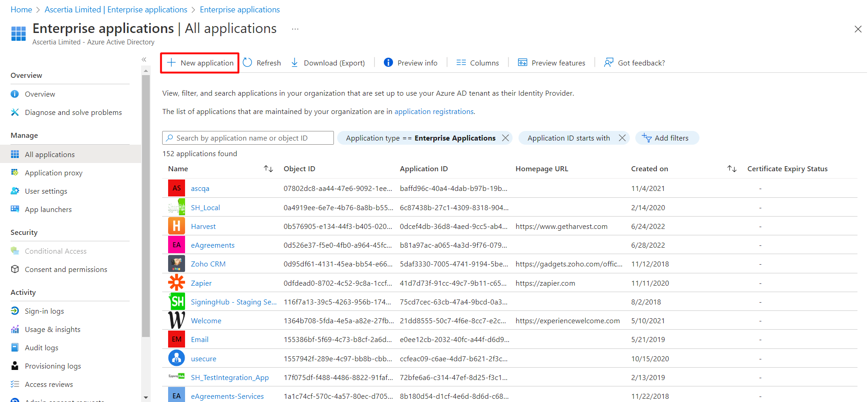This screenshot has width=868, height=402.
Task: Click Download (Export)
Action: [x=328, y=63]
